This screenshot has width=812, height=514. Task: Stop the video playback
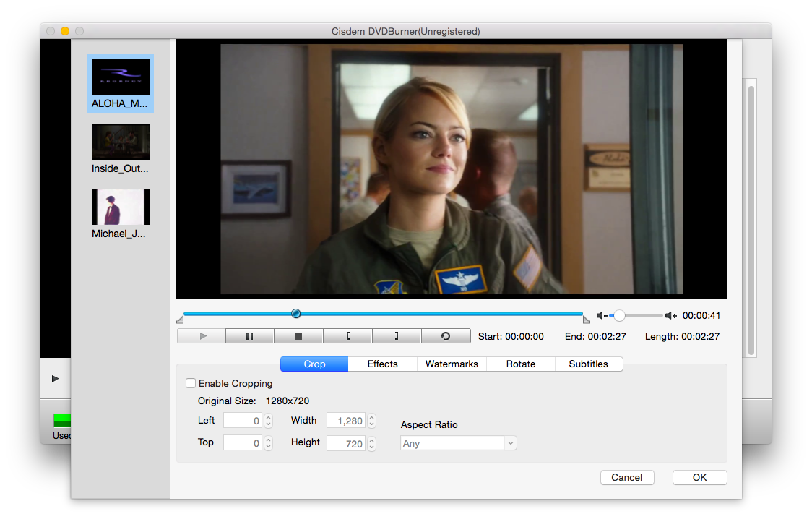298,336
